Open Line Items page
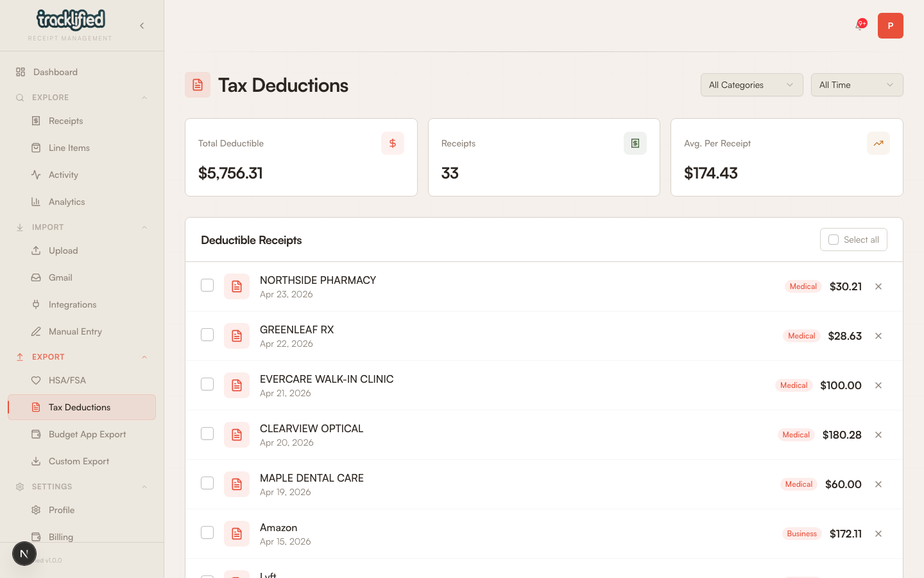 pos(81,148)
